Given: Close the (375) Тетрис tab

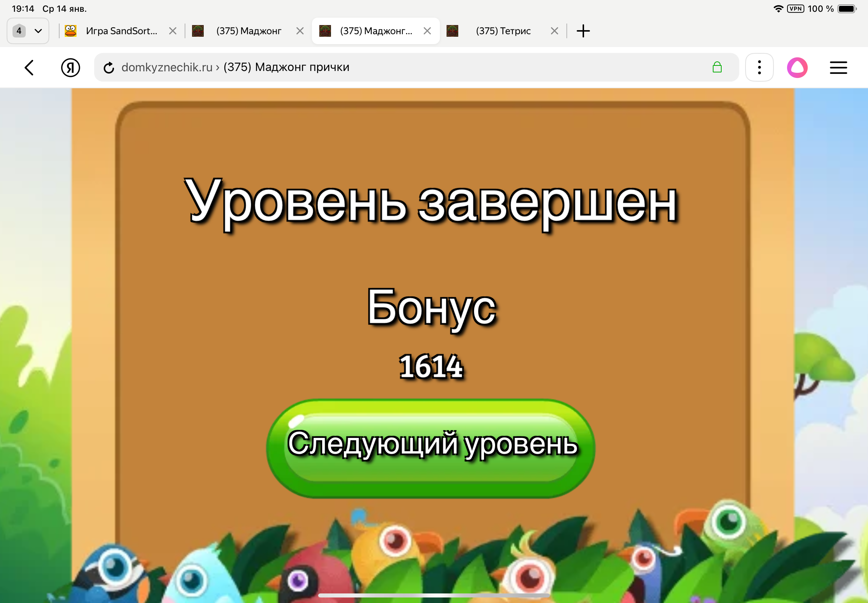Looking at the screenshot, I should 554,31.
